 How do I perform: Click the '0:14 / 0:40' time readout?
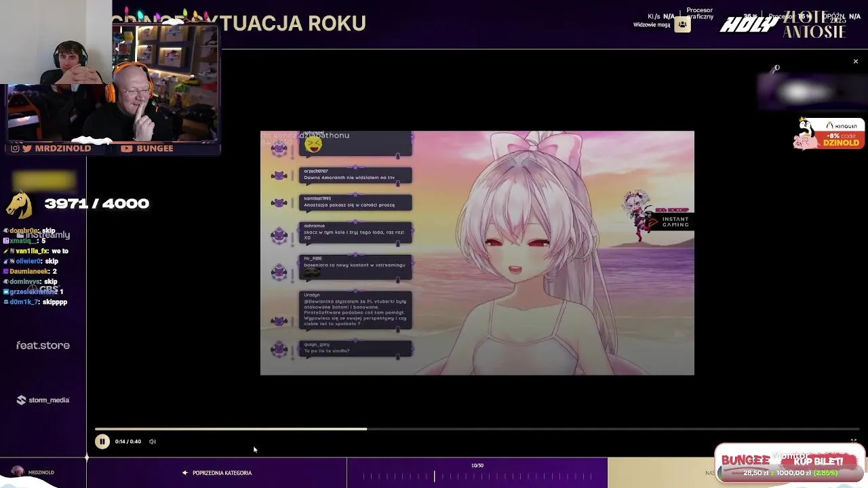(x=128, y=441)
